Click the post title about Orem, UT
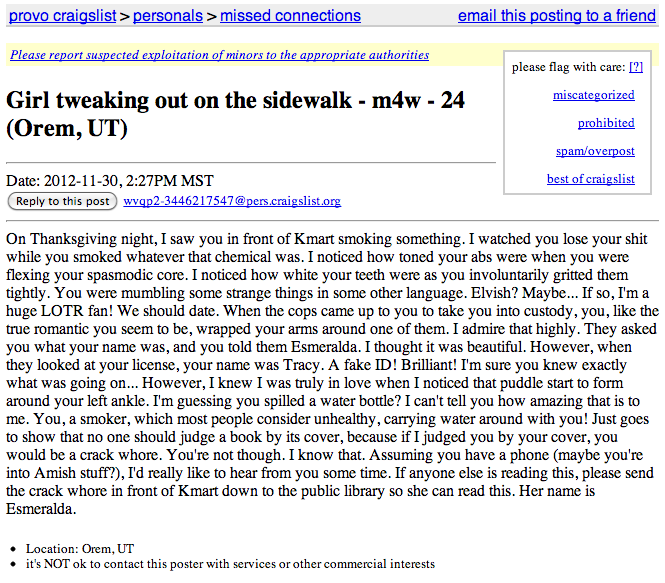Image resolution: width=665 pixels, height=583 pixels. click(x=235, y=114)
